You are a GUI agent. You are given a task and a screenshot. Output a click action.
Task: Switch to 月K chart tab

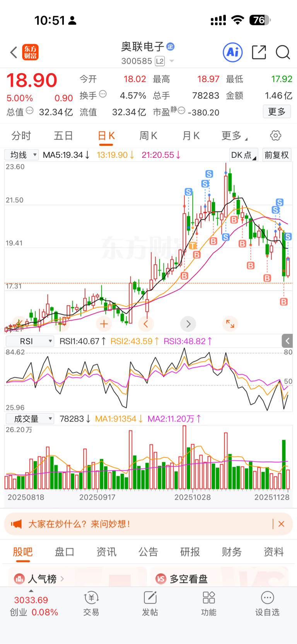(191, 136)
